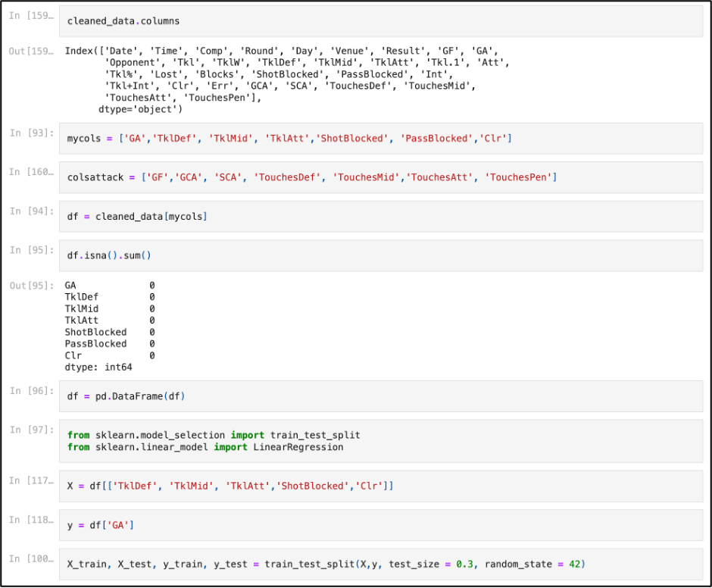Click the cleaned_data.columns code cell
This screenshot has height=588, width=712.
pos(379,21)
